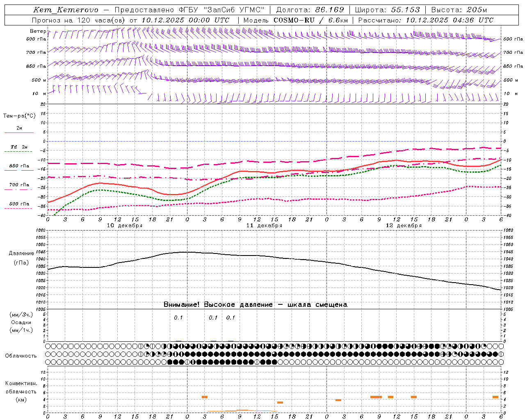The width and height of the screenshot is (525, 420).
Task: Click the forecast line Прогноз на 120 часа(ов)
Action: 79,20
